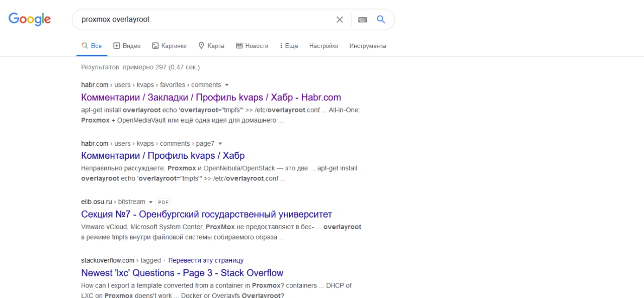Expand arrow beside elib.osu.ru bitstream path
The image size is (644, 298).
point(150,202)
